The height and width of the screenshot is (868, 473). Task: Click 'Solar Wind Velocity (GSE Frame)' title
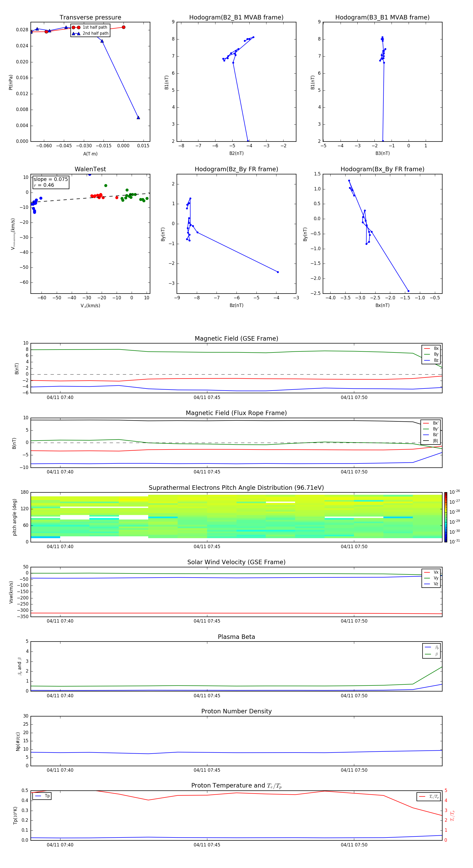[x=236, y=562]
